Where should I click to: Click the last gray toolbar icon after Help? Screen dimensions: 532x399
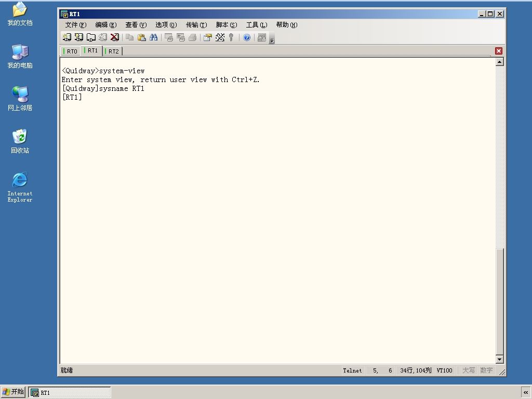pyautogui.click(x=262, y=37)
